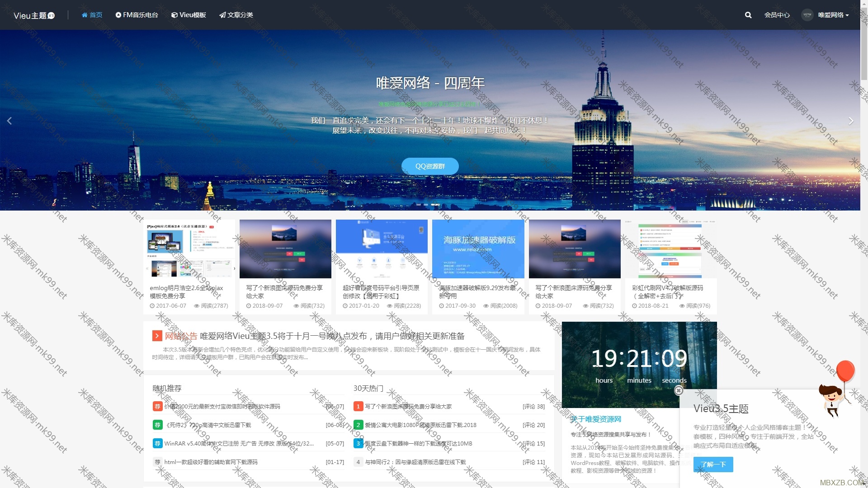Viewport: 868px width, 488px height.
Task: Click the orange arrow icon beside 网站公告
Action: (x=157, y=336)
